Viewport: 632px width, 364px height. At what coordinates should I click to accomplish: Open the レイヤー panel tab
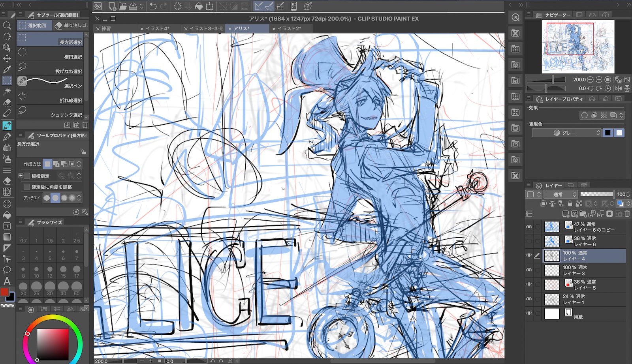(x=549, y=185)
